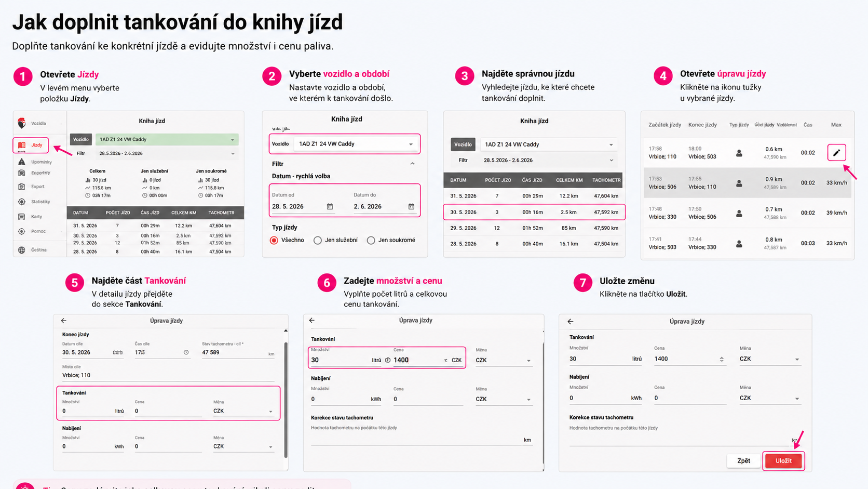868x489 pixels.
Task: Open calendar icon for Datum do
Action: click(411, 206)
